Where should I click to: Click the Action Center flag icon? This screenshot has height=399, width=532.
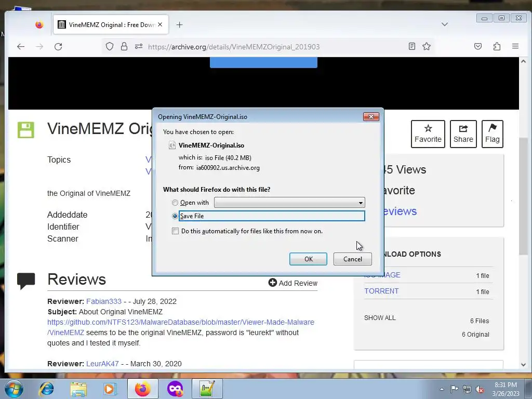(454, 389)
